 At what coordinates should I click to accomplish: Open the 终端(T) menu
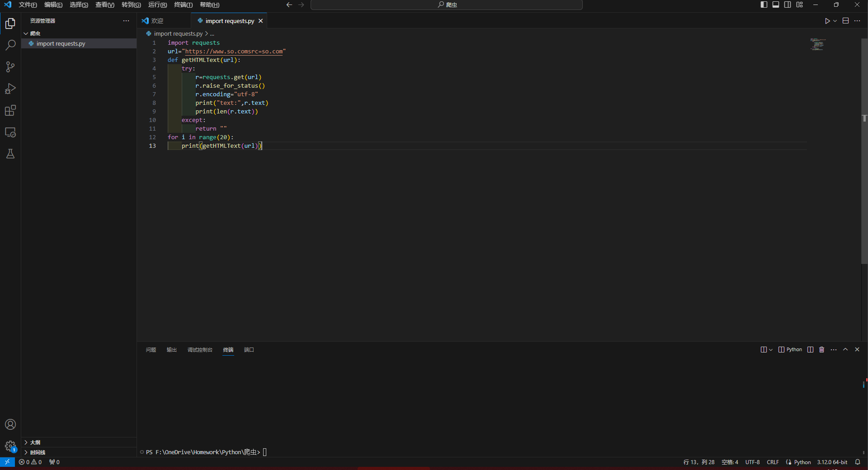(x=183, y=5)
